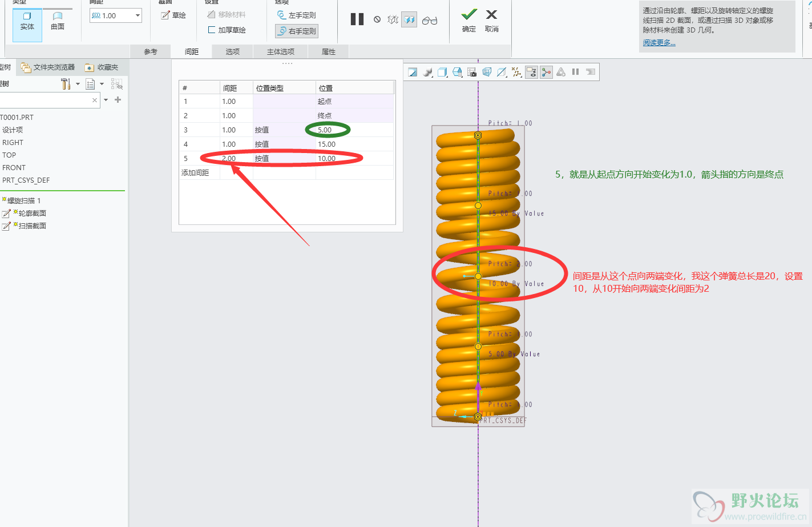
Task: Select attached preview mode icon
Action: point(409,20)
